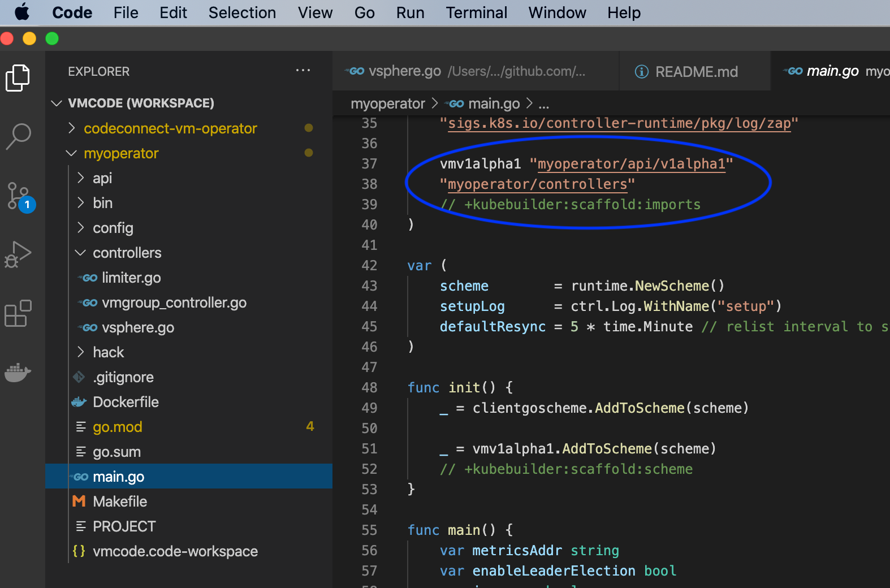Open the View menu
The height and width of the screenshot is (588, 890).
315,12
